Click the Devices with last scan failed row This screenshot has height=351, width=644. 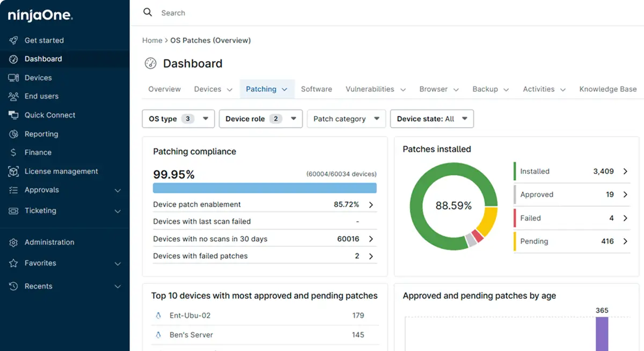[x=265, y=222]
